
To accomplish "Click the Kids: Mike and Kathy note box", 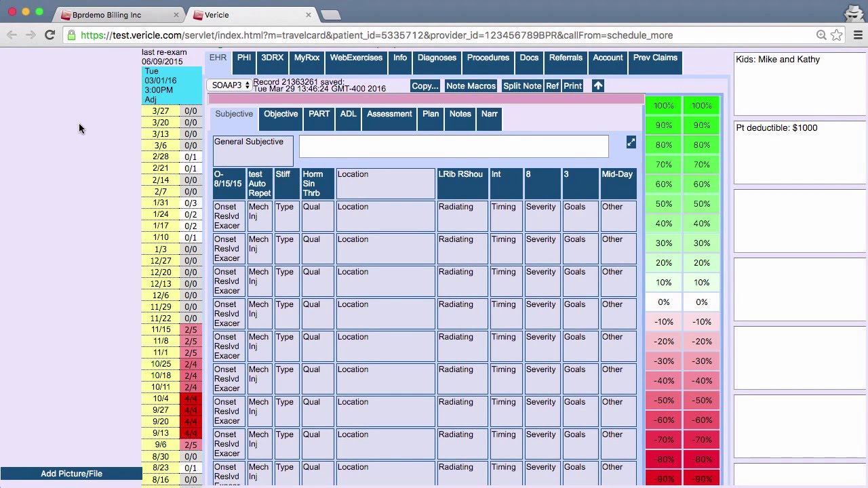I will coord(800,84).
